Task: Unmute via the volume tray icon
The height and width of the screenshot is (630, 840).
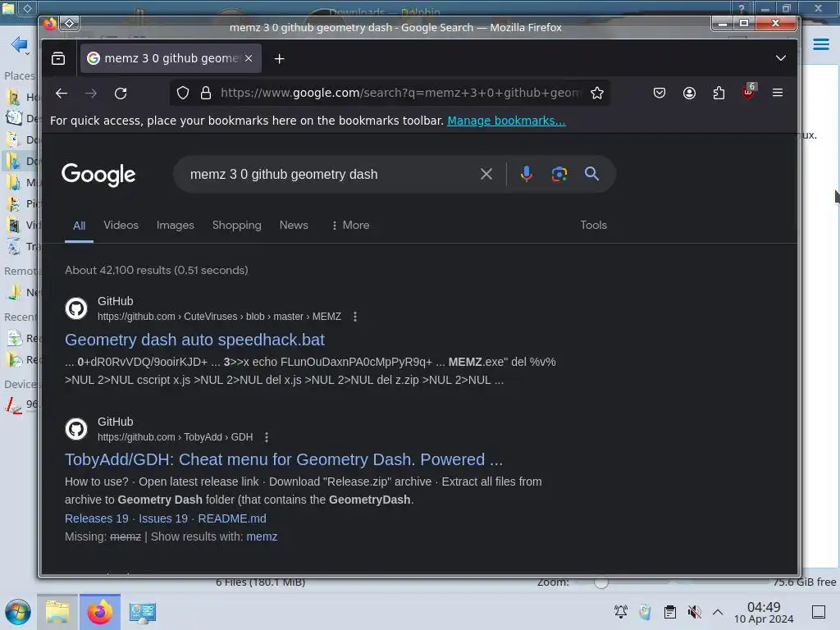Action: point(694,612)
